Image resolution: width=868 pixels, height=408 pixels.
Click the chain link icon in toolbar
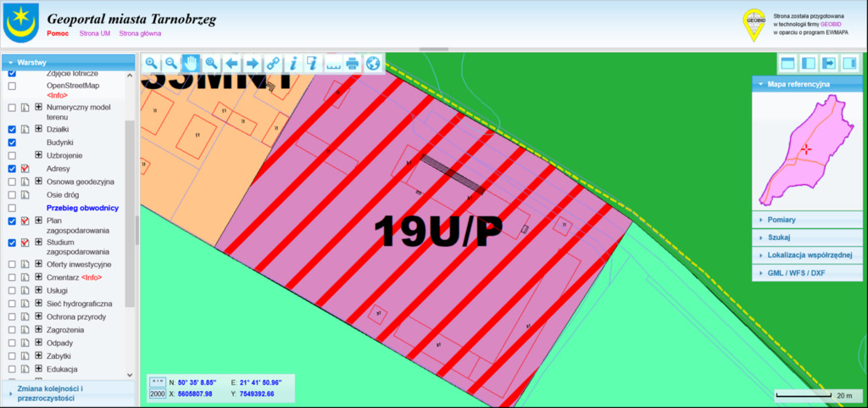tap(272, 64)
